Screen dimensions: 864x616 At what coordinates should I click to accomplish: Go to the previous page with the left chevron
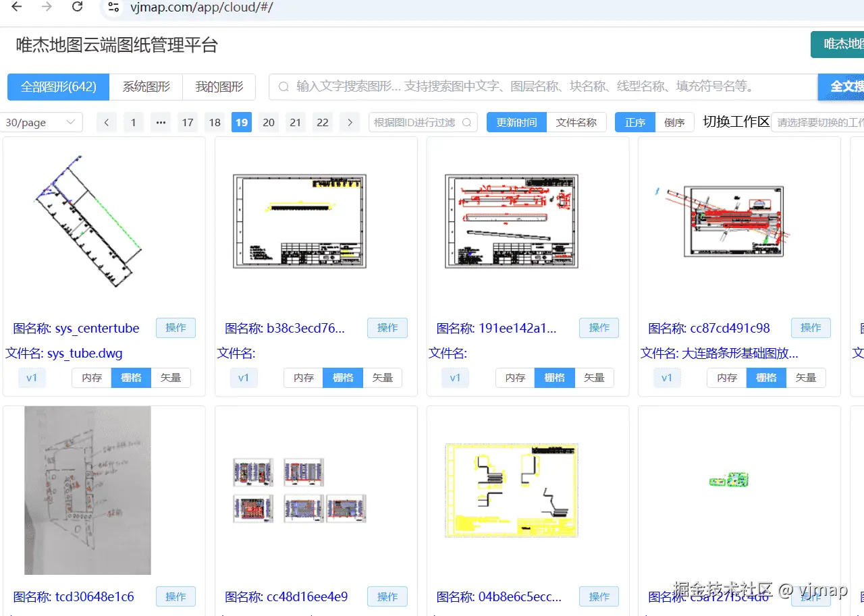click(x=107, y=122)
